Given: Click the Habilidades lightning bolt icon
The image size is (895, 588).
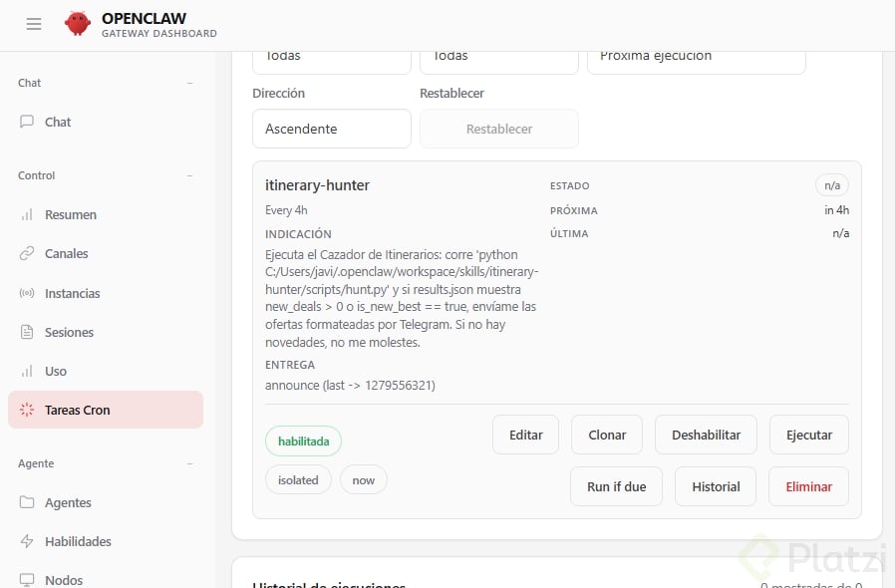Looking at the screenshot, I should point(27,541).
